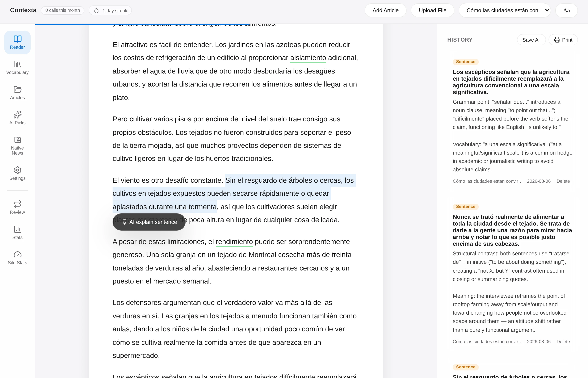Screen dimensions: 588x378
Task: Open the Vocabulary library icon
Action: (17, 64)
